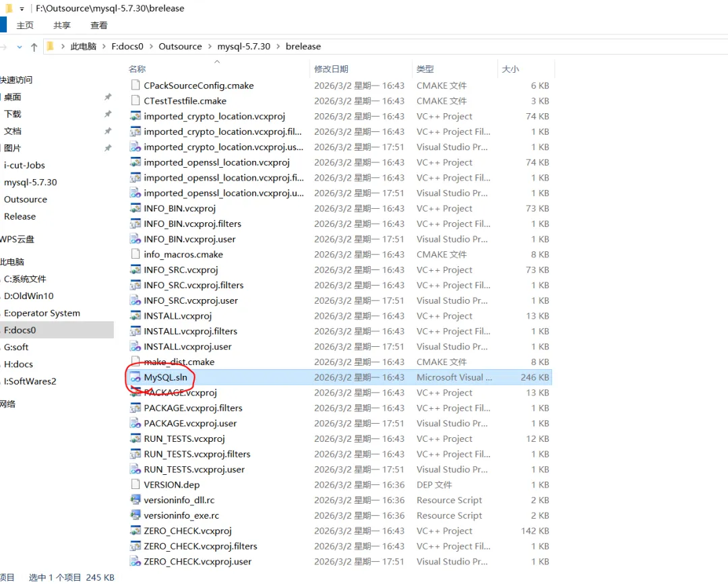Click 此电脑 in the address breadcrumb
Image resolution: width=728 pixels, height=584 pixels.
pos(83,46)
